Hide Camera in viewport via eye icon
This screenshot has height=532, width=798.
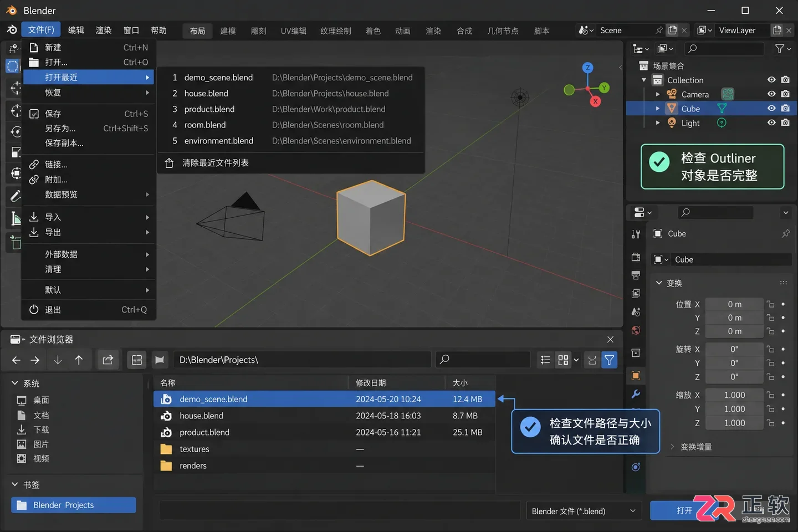tap(771, 94)
